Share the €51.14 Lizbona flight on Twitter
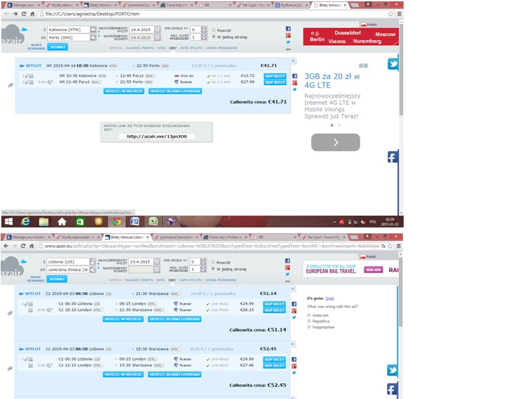532x399 pixels. click(294, 318)
